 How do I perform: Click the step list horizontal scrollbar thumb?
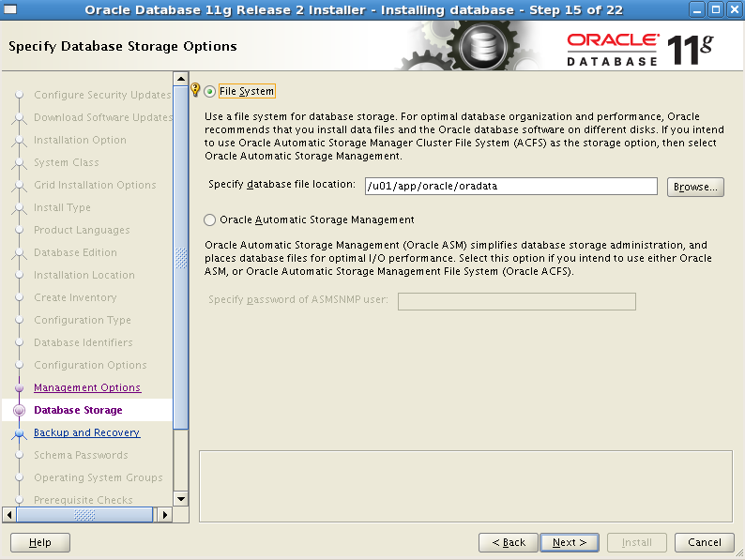tap(84, 514)
